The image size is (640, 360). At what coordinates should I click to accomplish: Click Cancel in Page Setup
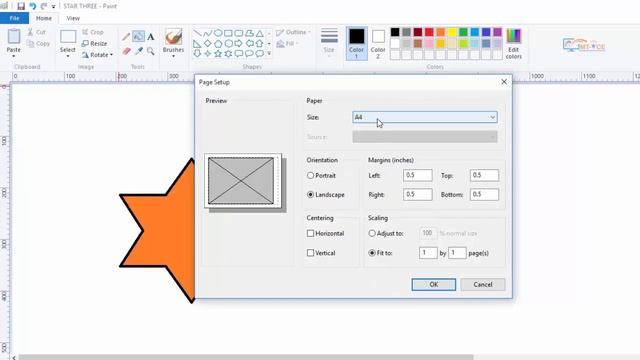(x=483, y=284)
